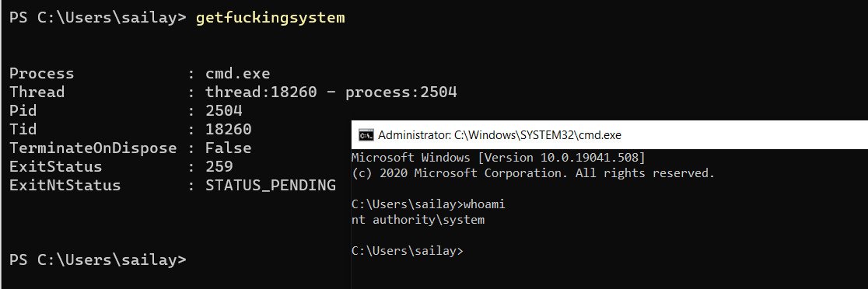Select the TerminateOnDispose False value
The image size is (868, 289).
(x=228, y=148)
